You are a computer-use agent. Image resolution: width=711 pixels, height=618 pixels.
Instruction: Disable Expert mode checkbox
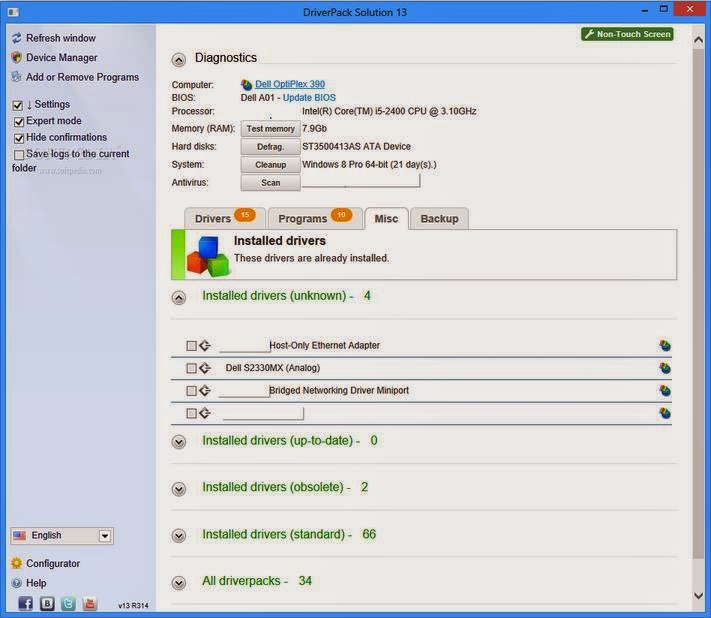pos(19,122)
